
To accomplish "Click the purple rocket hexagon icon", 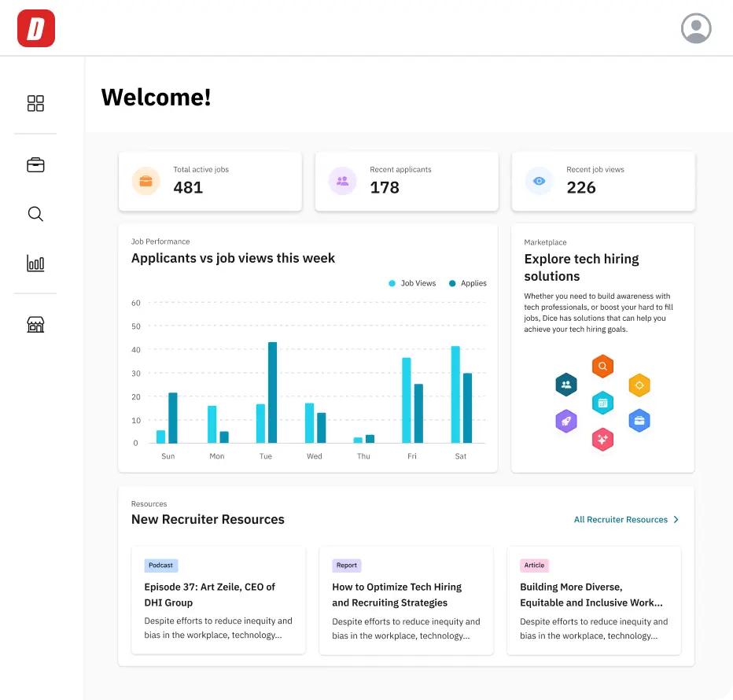I will coord(566,422).
